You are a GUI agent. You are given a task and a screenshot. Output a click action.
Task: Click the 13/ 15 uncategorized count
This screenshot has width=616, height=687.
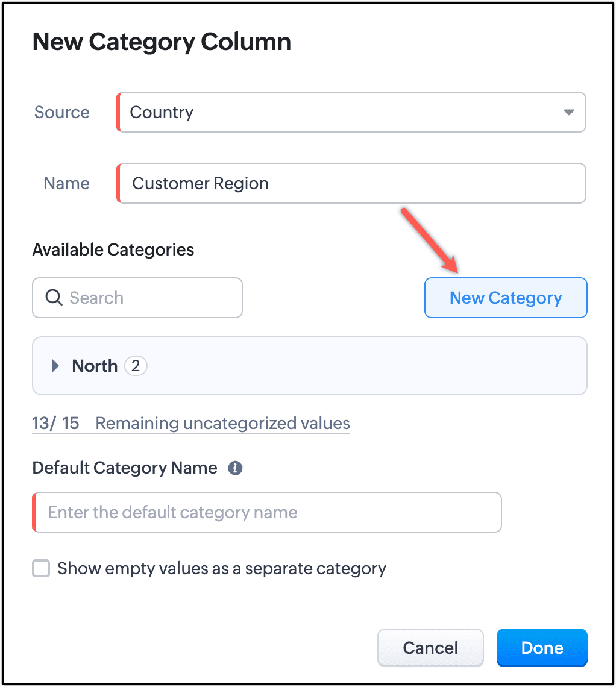55,423
